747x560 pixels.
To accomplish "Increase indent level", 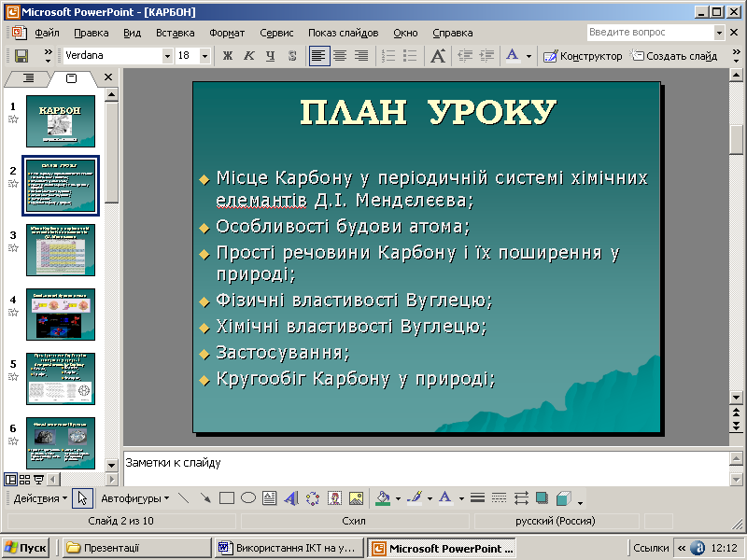I will 486,56.
